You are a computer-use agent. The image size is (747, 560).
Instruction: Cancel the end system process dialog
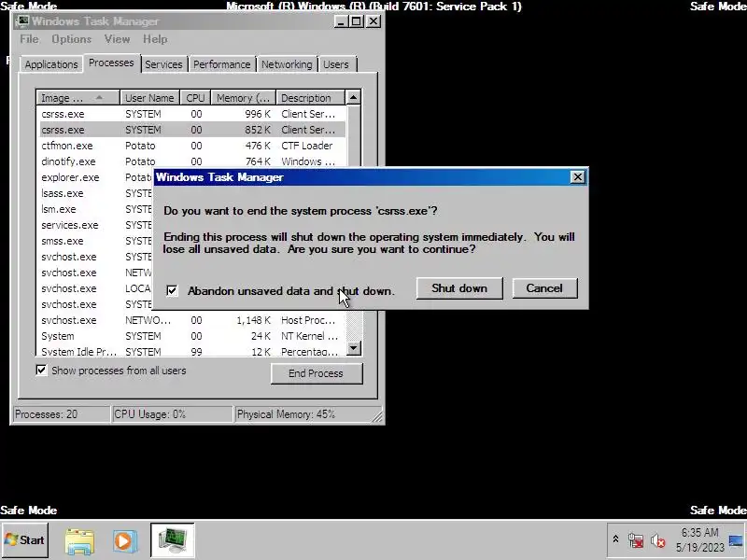click(x=544, y=288)
